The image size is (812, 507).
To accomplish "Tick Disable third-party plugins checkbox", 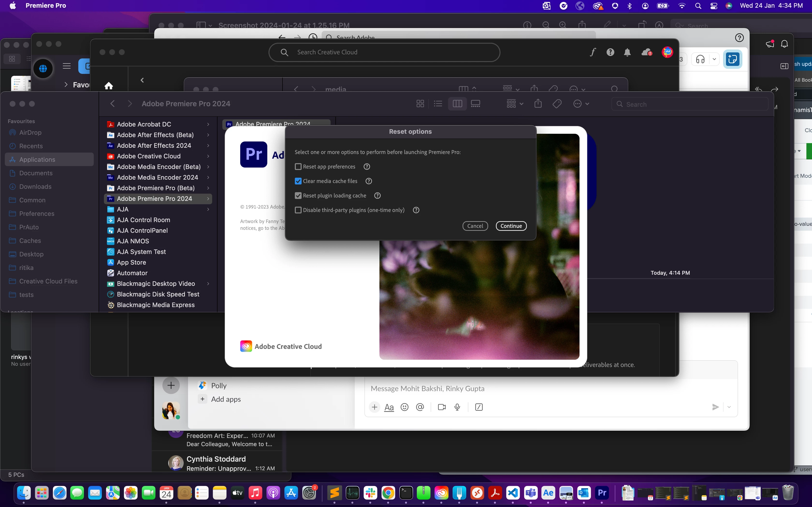I will [298, 210].
